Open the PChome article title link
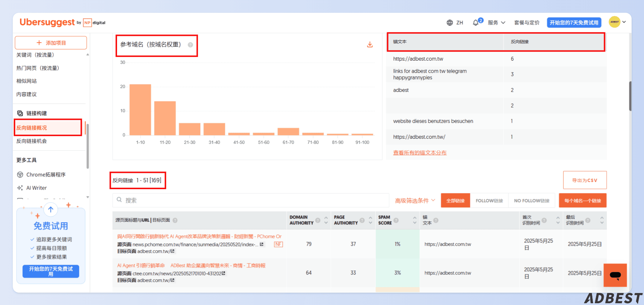Screen dimensions: 644x305 tap(199, 236)
